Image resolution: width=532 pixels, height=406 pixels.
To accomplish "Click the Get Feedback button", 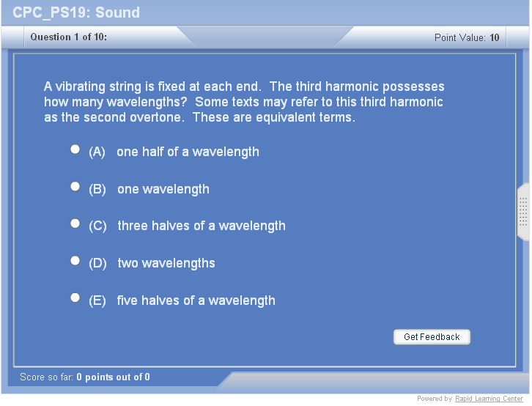I will [x=432, y=337].
